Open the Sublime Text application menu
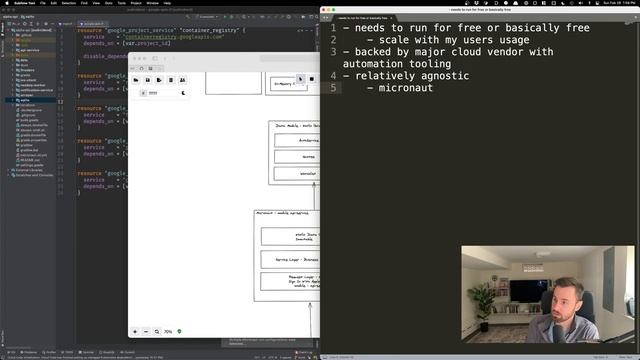This screenshot has width=640, height=360. click(x=24, y=3)
